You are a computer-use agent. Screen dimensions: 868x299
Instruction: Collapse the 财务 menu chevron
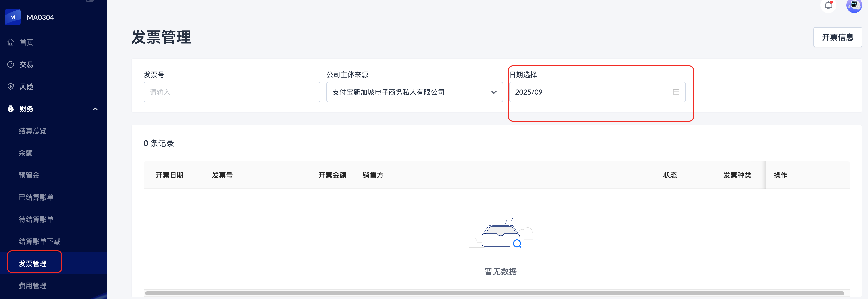coord(95,109)
